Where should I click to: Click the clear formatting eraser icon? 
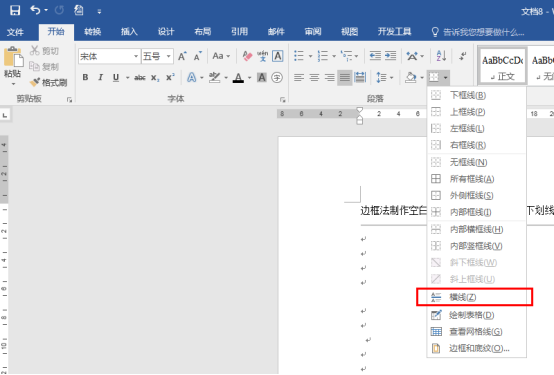coord(247,56)
